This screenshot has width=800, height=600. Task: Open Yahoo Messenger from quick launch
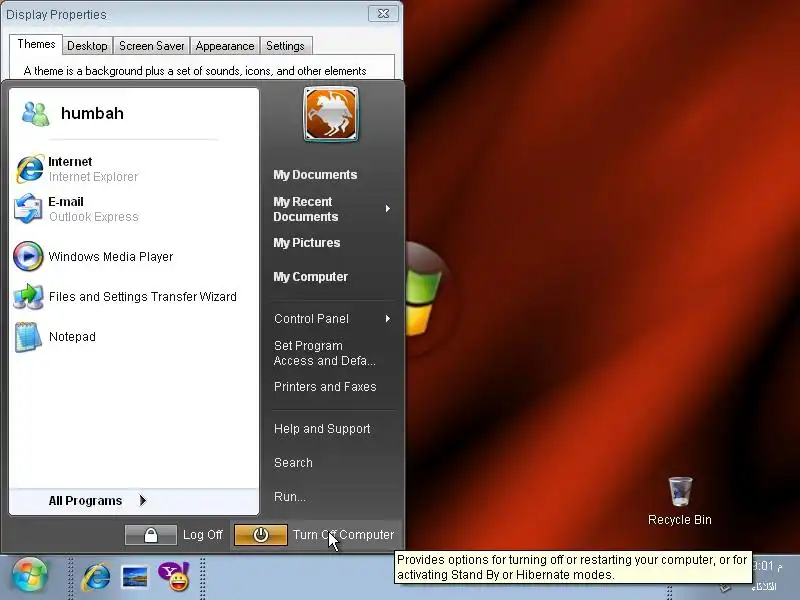pyautogui.click(x=174, y=577)
